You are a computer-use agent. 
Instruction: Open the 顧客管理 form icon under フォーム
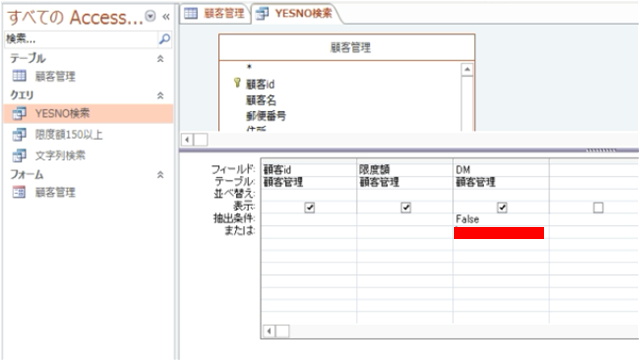click(x=19, y=192)
